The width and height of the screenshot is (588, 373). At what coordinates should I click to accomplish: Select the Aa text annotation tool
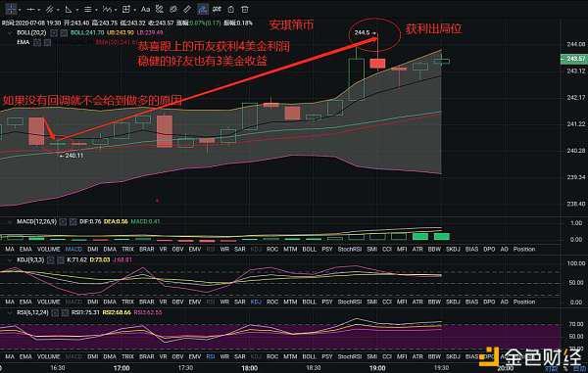point(145,10)
